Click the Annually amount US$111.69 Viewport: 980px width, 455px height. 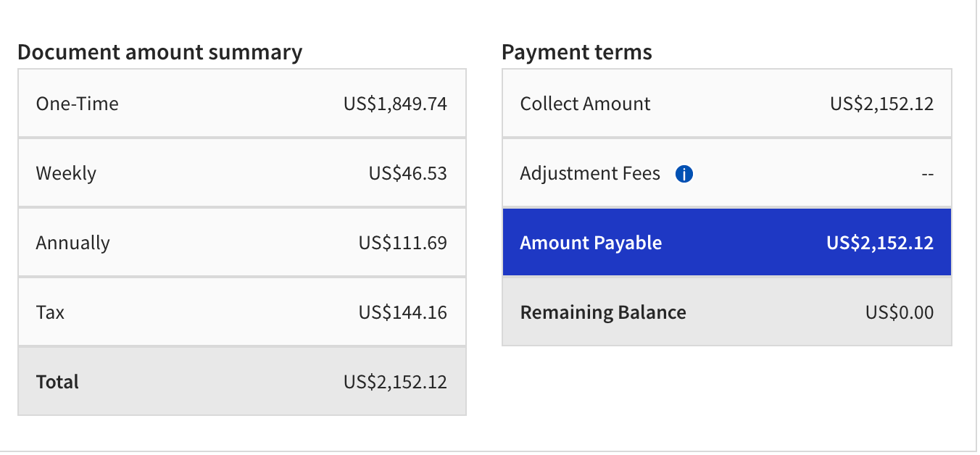point(403,243)
